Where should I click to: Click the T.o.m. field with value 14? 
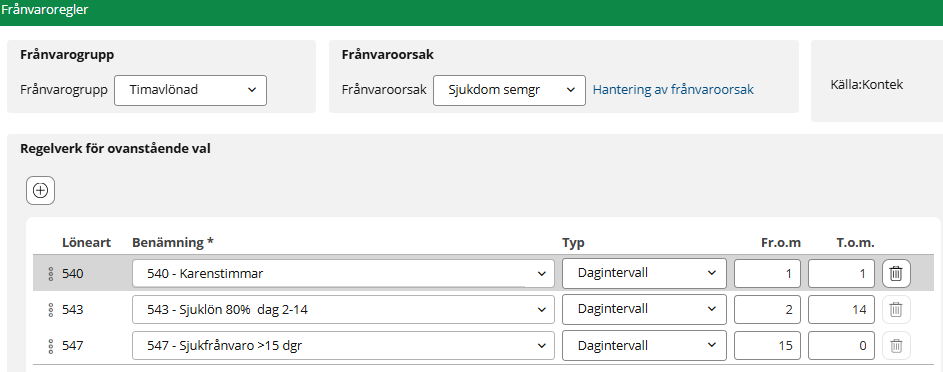[841, 310]
